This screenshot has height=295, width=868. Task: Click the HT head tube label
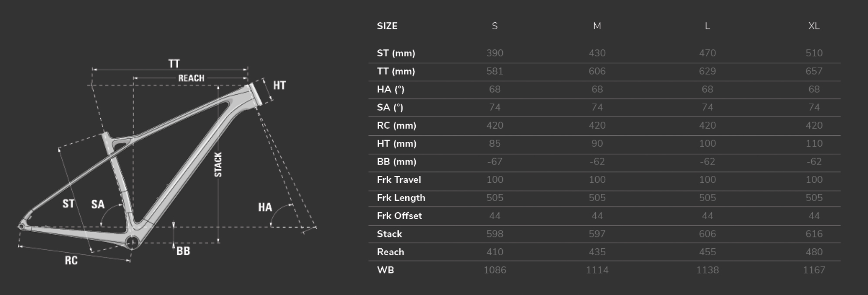[279, 86]
